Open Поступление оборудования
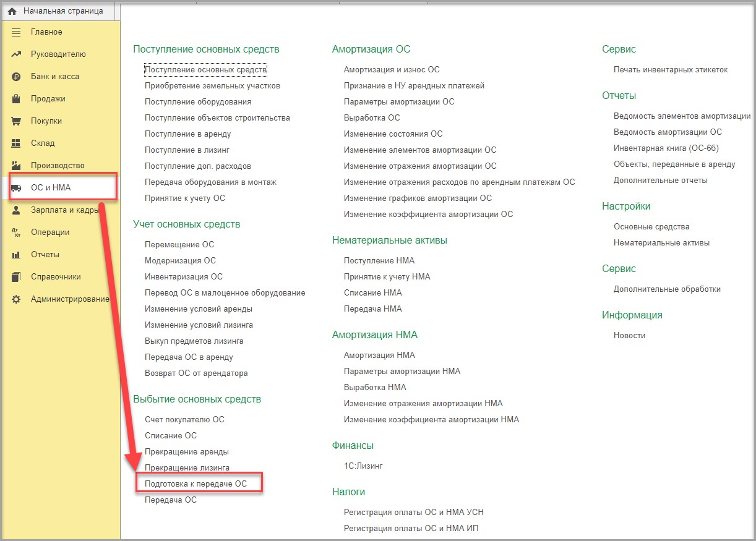This screenshot has width=756, height=541. point(198,101)
